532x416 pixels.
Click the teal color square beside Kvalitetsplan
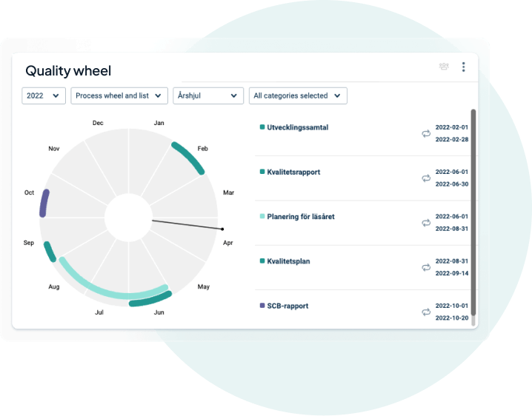[262, 261]
